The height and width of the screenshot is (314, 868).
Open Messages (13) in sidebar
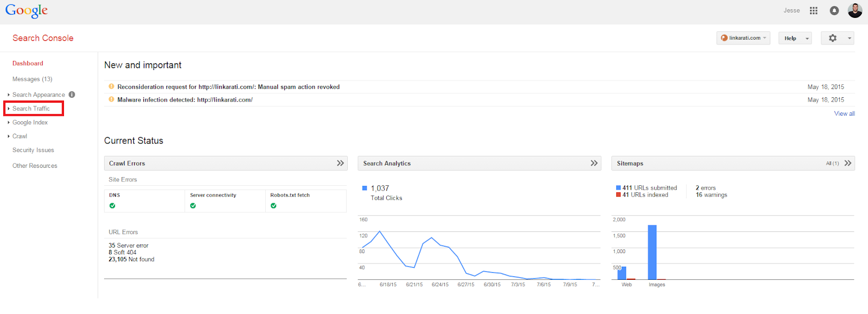pos(32,79)
